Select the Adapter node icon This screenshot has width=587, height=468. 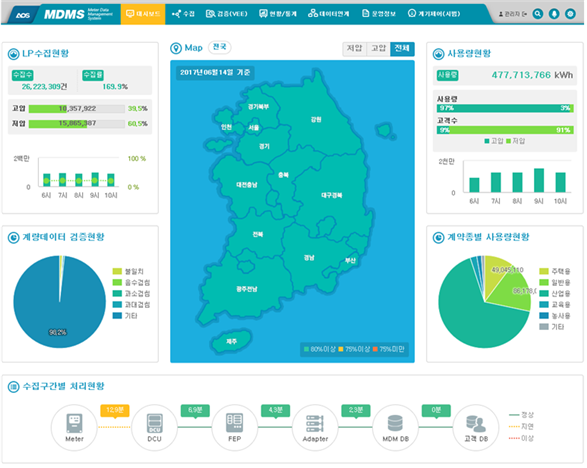(315, 423)
